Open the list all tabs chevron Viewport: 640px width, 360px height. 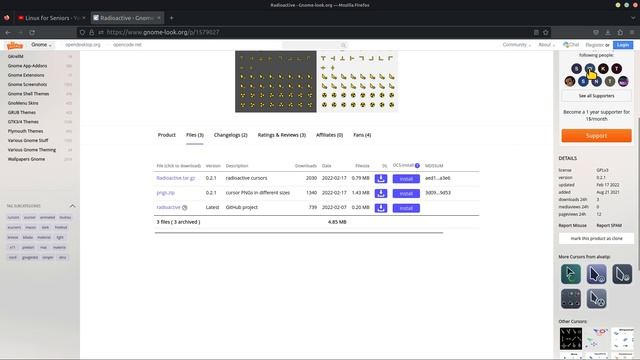[633, 18]
